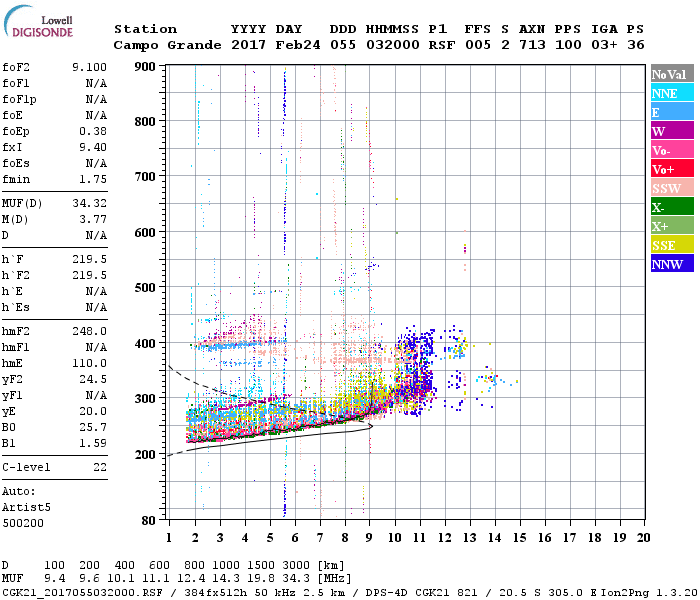This screenshot has height=600, width=700.
Task: Click the 500200 text under Artist5
Action: 23,523
